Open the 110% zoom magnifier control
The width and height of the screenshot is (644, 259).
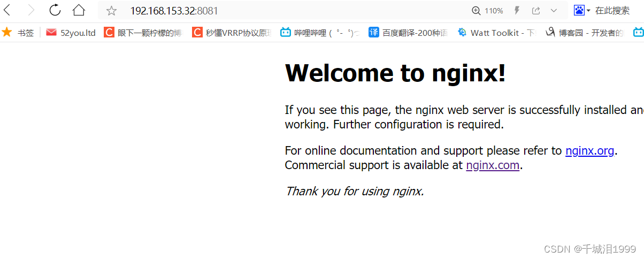pos(487,11)
